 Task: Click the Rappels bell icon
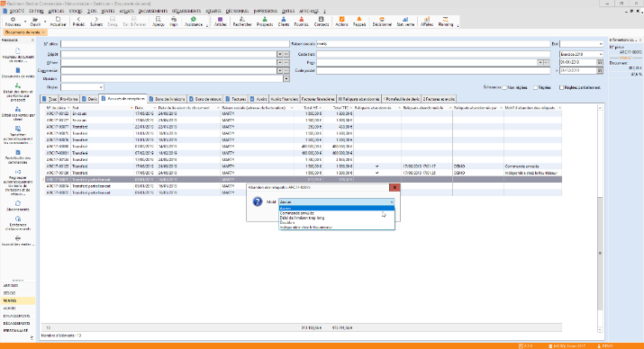click(x=359, y=22)
